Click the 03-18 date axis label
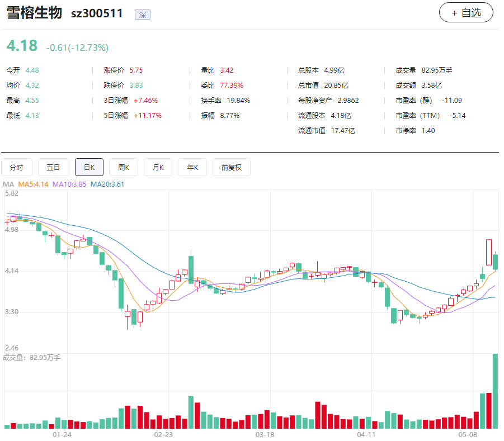This screenshot has height=441, width=504. (x=265, y=435)
